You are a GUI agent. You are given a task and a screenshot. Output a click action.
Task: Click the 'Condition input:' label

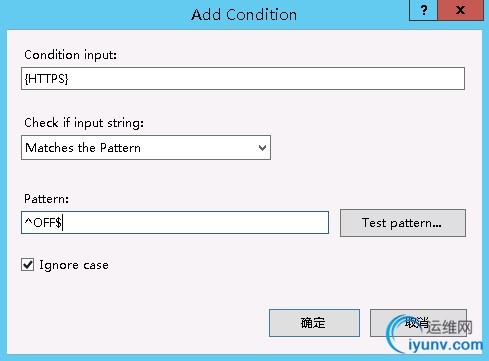70,55
